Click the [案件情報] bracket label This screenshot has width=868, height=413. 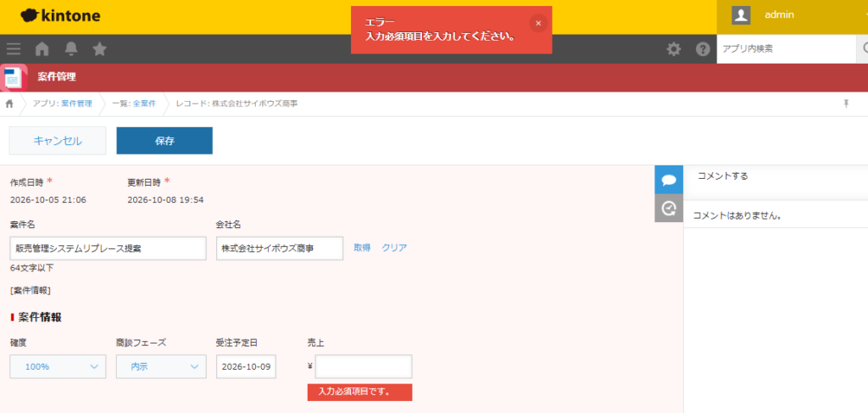tap(31, 289)
